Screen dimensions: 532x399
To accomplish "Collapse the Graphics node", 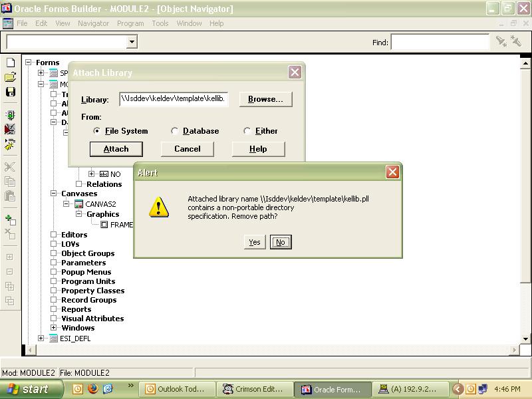I will pos(78,214).
